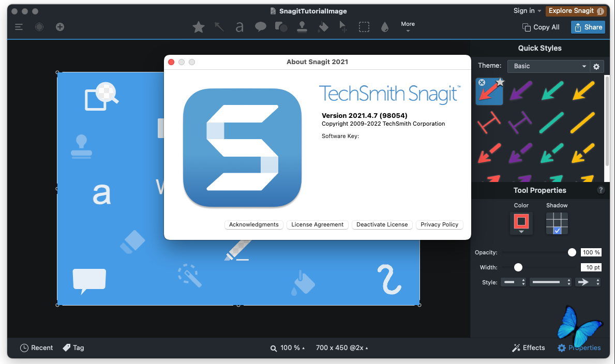
Task: Click the SnagitTutorialImage document title icon
Action: click(x=273, y=11)
